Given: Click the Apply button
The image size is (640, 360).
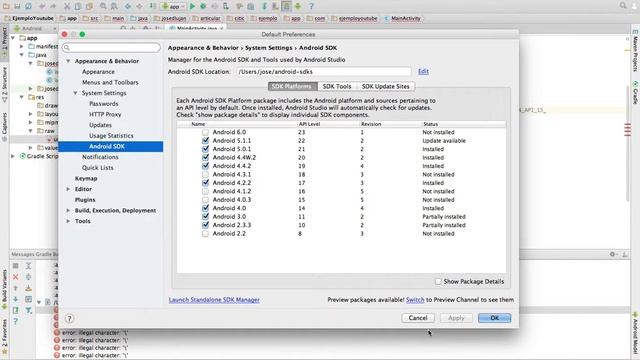Looking at the screenshot, I should [456, 318].
